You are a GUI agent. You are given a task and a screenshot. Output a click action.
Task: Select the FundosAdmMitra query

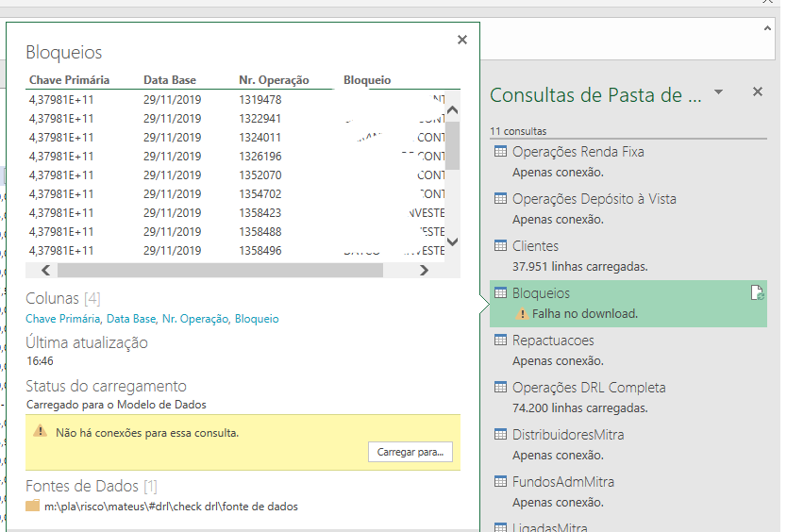click(628, 491)
